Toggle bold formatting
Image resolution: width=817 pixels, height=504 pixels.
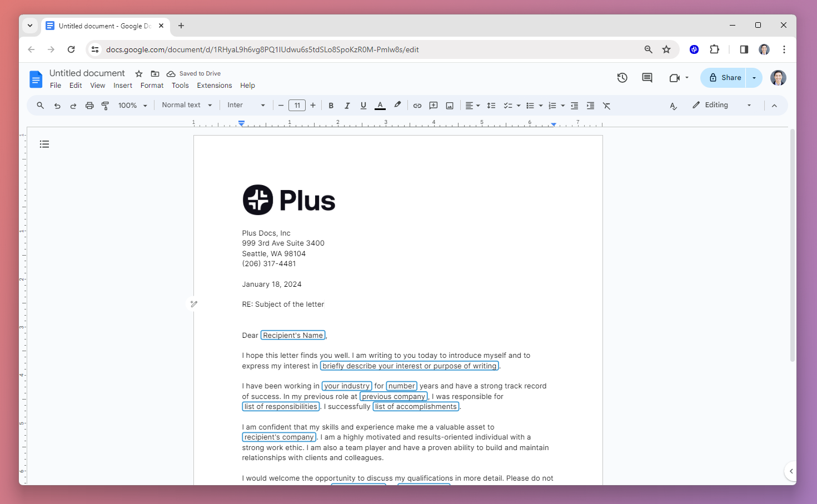(331, 105)
